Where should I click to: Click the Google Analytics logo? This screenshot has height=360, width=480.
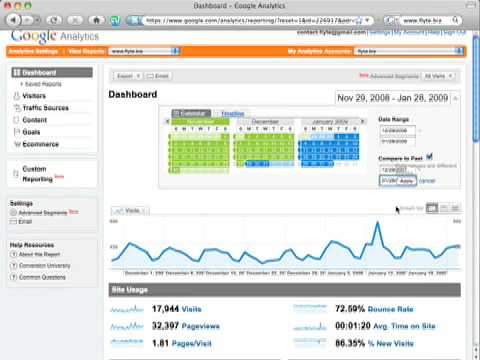55,36
